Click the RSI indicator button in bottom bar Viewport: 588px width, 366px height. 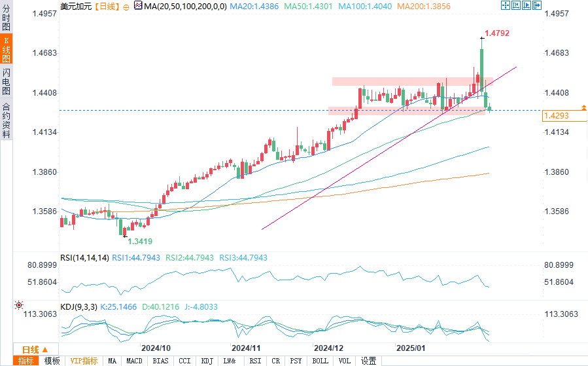coord(255,361)
